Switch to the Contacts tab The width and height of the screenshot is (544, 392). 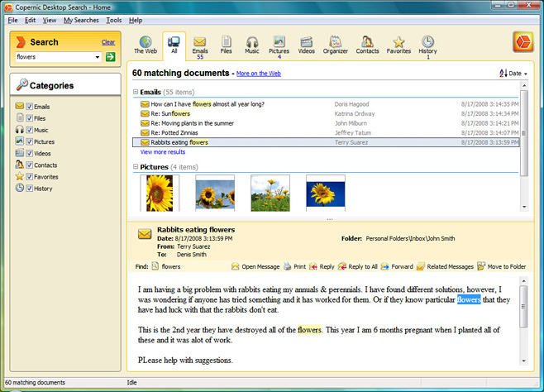click(367, 45)
